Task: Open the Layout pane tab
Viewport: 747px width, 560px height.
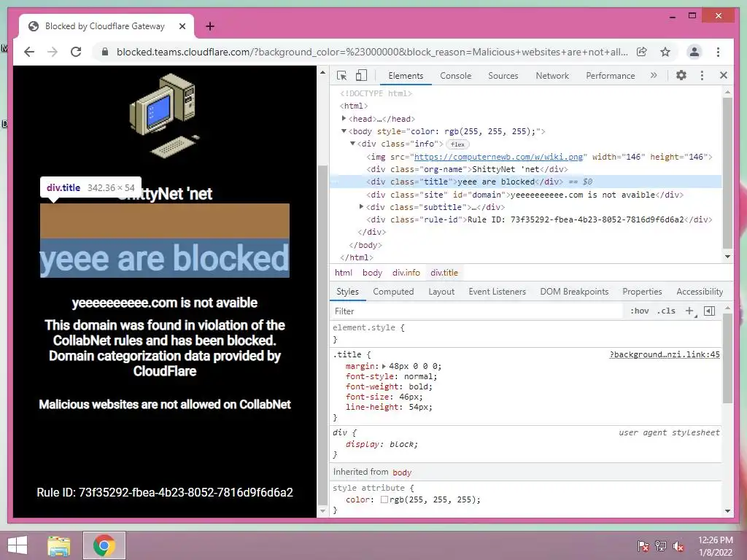Action: pos(441,292)
